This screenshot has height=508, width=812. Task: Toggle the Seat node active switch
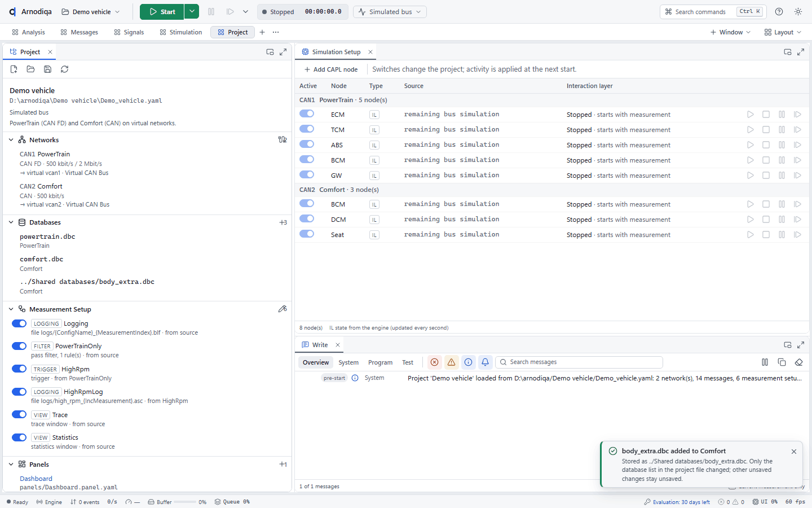pos(307,234)
